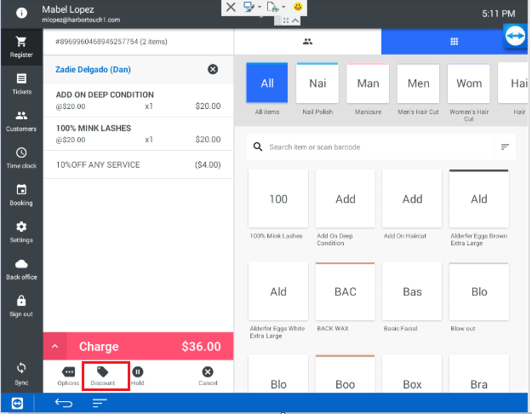
Task: Expand the Charge panel chevron
Action: (x=55, y=347)
